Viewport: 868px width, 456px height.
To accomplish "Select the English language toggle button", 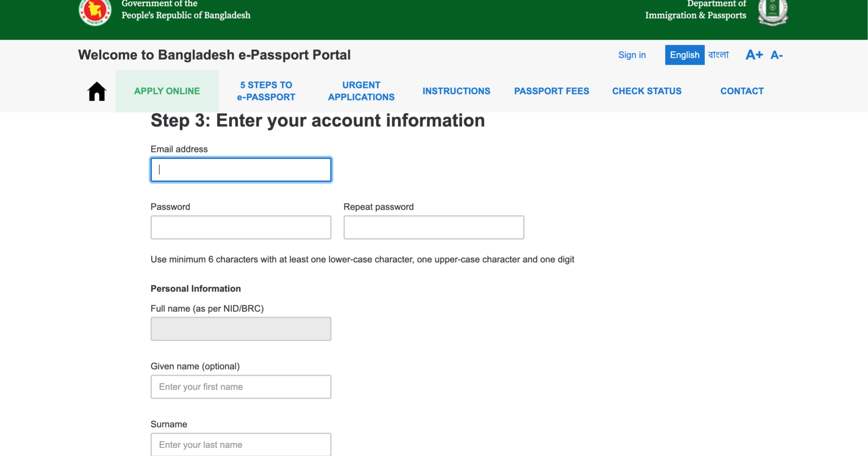I will coord(684,55).
